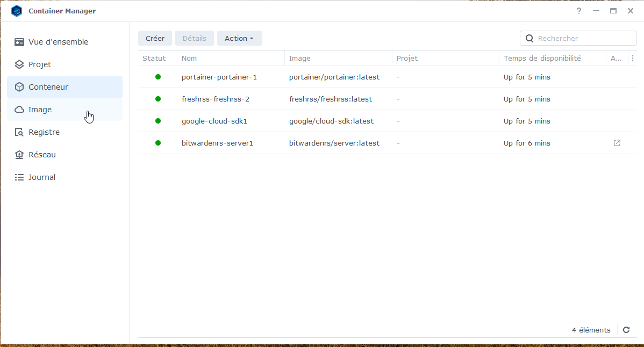Image resolution: width=644 pixels, height=347 pixels.
Task: Close the Container Manager window
Action: [631, 11]
